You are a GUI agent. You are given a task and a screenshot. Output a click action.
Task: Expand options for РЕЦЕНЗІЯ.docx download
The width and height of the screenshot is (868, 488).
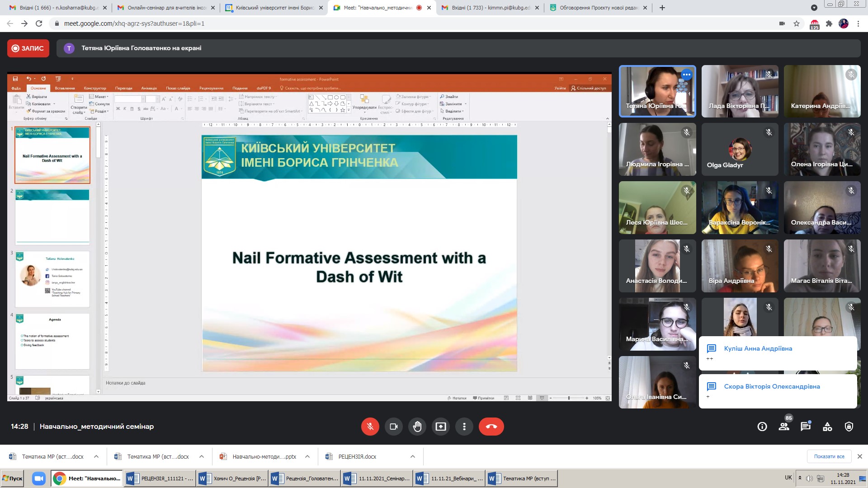click(x=413, y=456)
